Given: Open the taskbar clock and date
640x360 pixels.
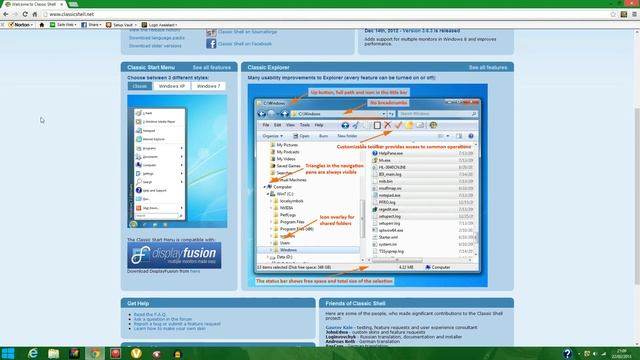Looking at the screenshot, I should [x=622, y=353].
